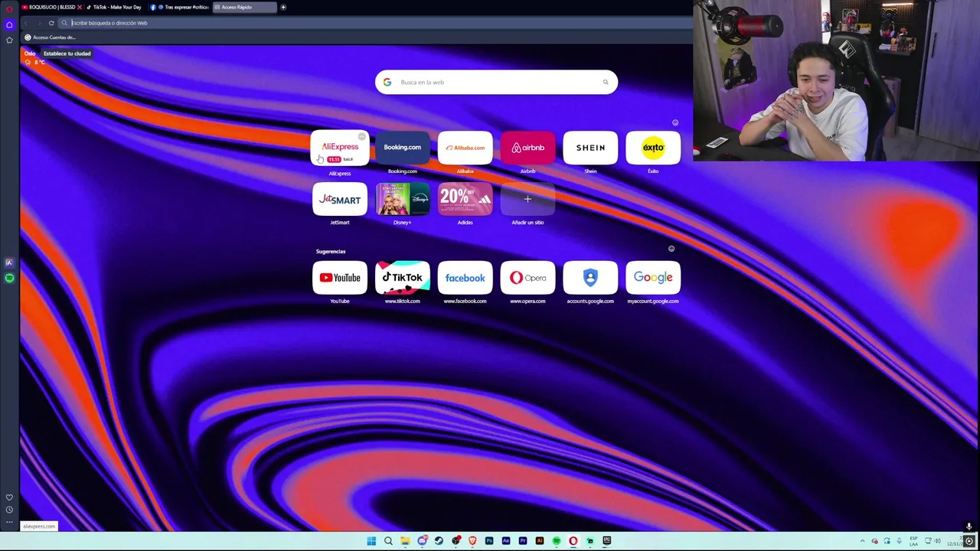This screenshot has height=551, width=980.
Task: Reload the current page
Action: pyautogui.click(x=51, y=23)
